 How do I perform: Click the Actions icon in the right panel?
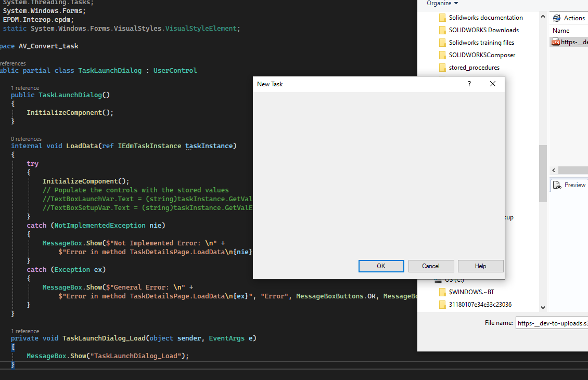point(557,18)
